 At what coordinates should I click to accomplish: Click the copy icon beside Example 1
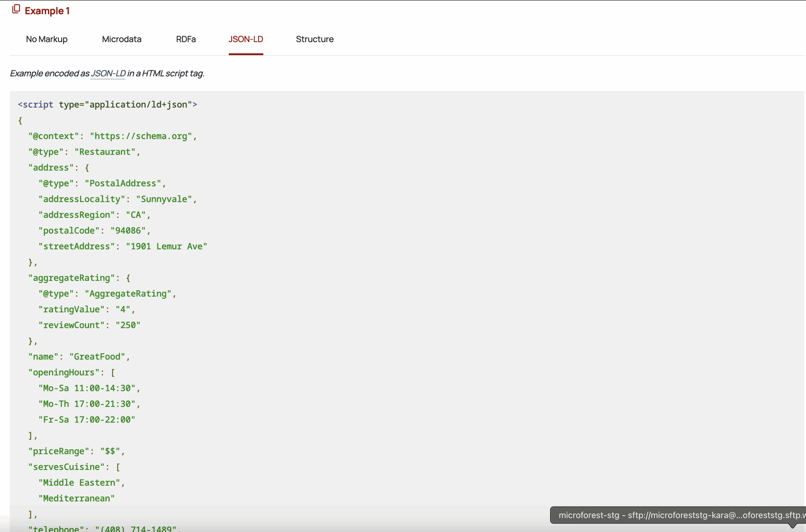click(16, 9)
